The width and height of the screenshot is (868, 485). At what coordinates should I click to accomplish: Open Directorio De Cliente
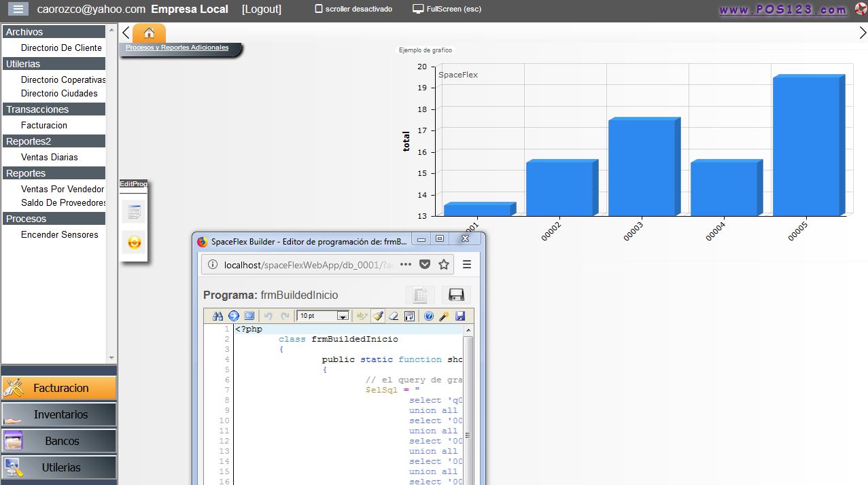[61, 48]
